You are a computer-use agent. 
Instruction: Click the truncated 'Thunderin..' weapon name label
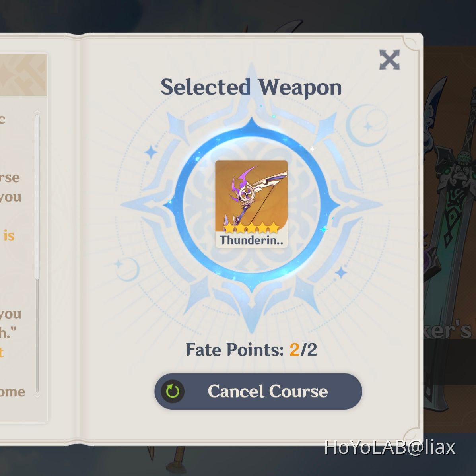point(251,240)
